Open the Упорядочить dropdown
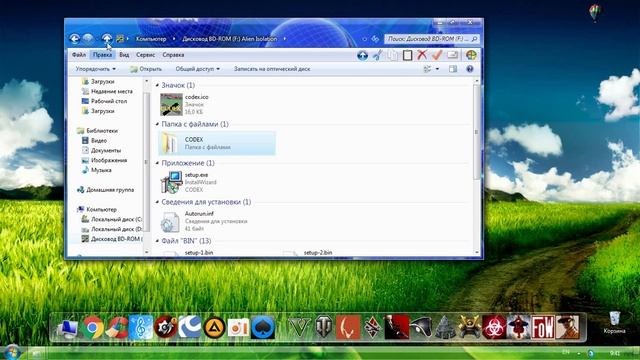Image resolution: width=640 pixels, height=360 pixels. pos(96,69)
